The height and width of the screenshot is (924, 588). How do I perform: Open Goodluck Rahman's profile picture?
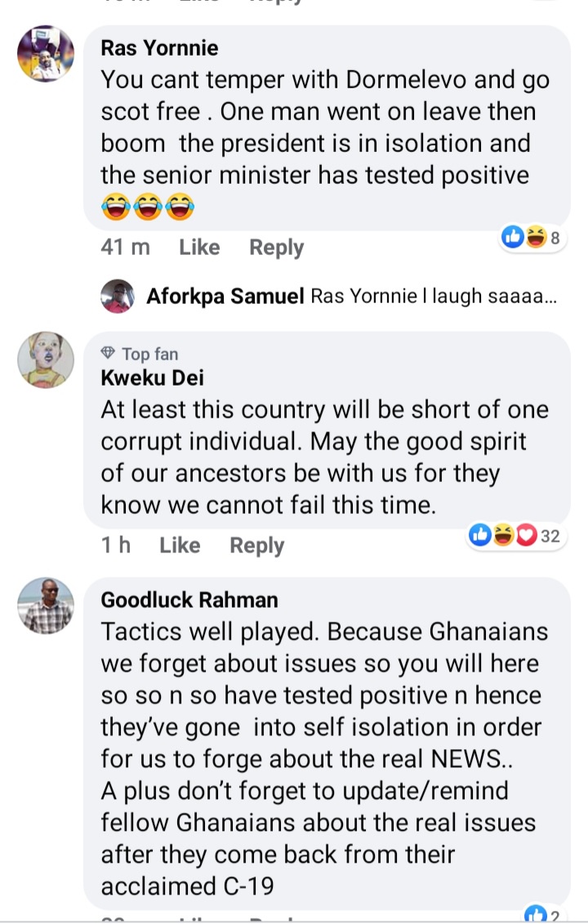[x=46, y=606]
